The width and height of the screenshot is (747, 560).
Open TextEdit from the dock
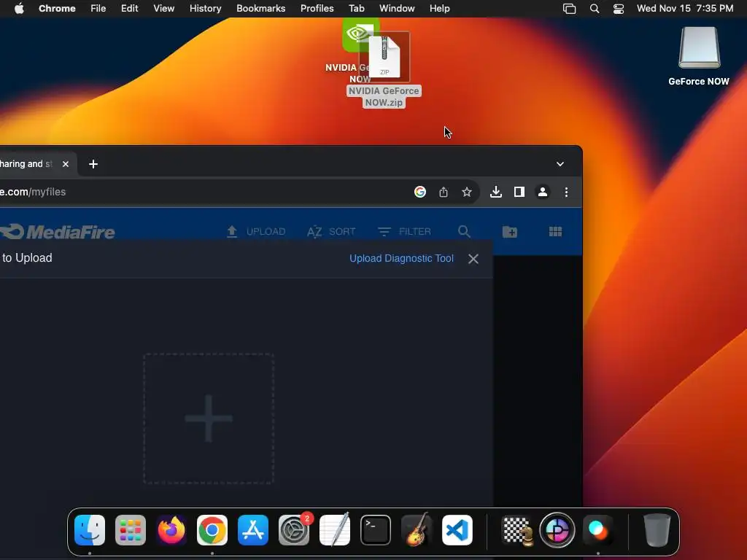coord(334,529)
